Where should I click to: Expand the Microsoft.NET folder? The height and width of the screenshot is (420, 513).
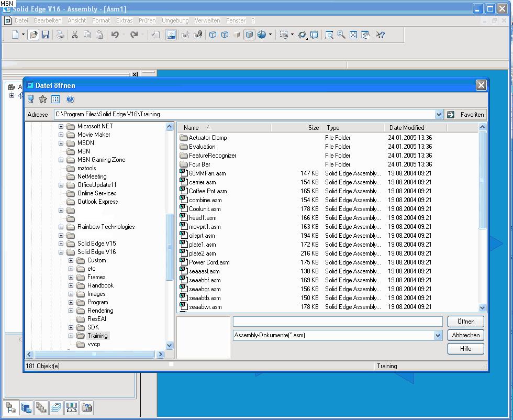point(61,126)
